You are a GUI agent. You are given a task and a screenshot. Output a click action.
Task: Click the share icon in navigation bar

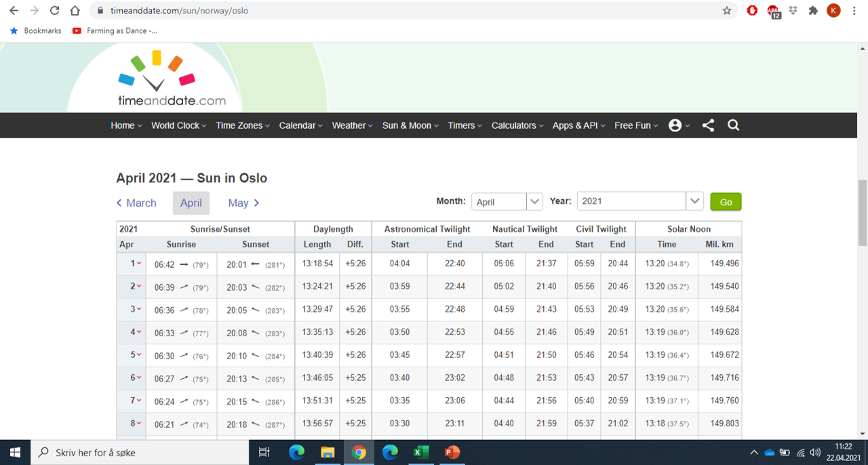(x=708, y=125)
